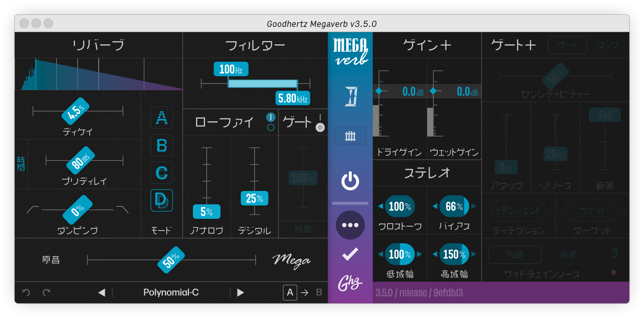This screenshot has height=318, width=644.
Task: Toggle the Lo-Fi section on/off switch
Action: tap(271, 122)
